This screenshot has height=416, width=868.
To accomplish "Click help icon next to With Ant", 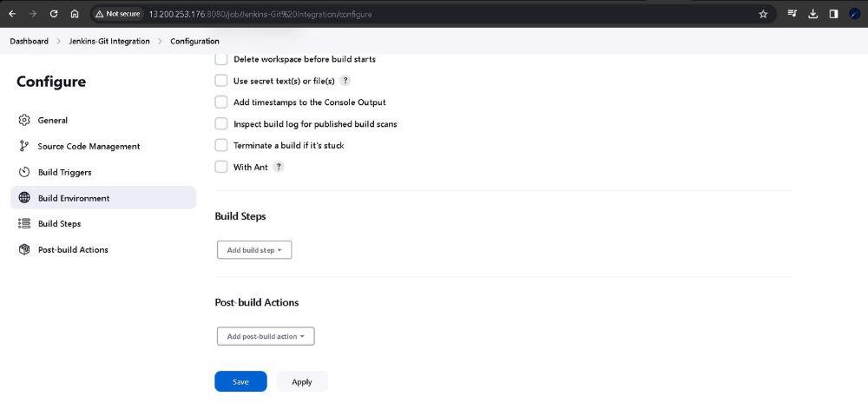I will [279, 167].
